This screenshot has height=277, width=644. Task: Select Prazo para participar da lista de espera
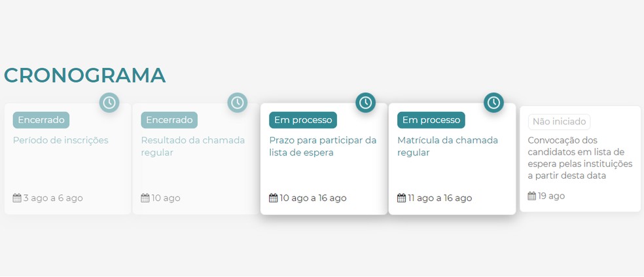click(323, 146)
